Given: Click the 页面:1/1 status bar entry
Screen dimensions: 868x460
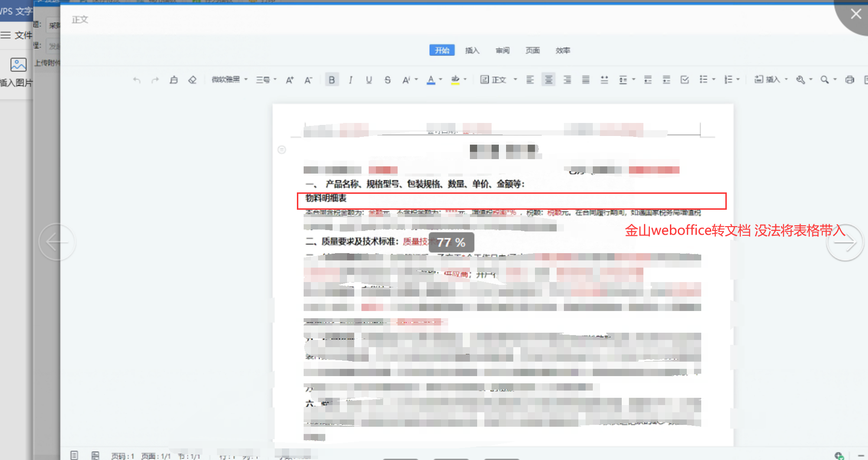Looking at the screenshot, I should (156, 456).
